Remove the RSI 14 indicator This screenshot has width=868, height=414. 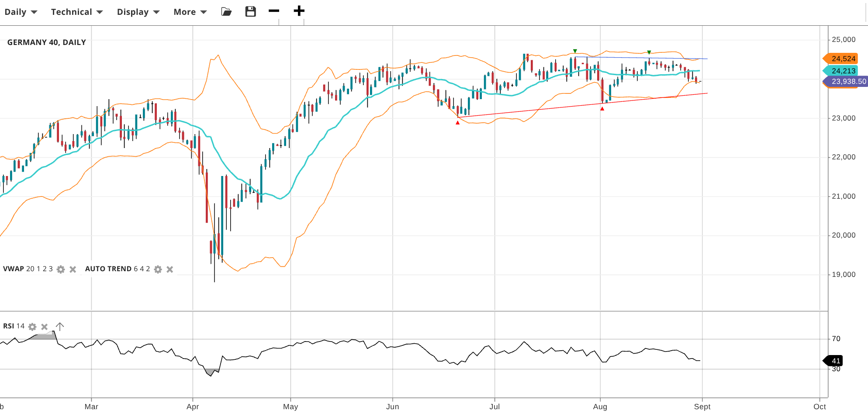point(44,327)
